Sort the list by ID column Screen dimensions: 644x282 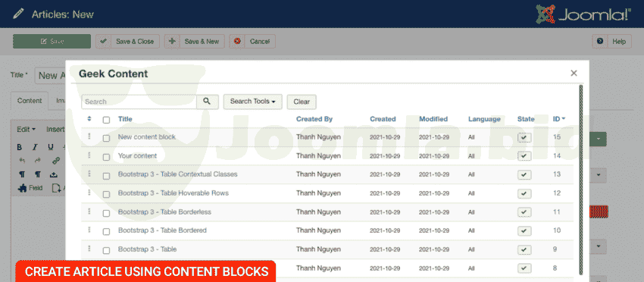point(559,119)
